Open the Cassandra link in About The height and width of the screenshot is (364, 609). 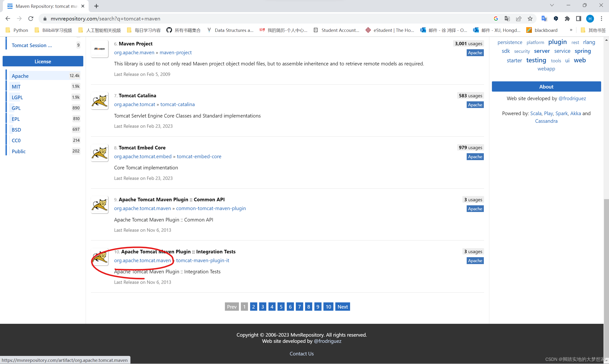(x=546, y=121)
